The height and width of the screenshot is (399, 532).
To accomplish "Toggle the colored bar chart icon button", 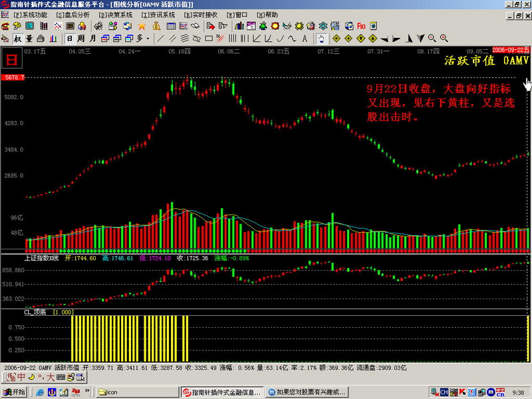I will [53, 39].
